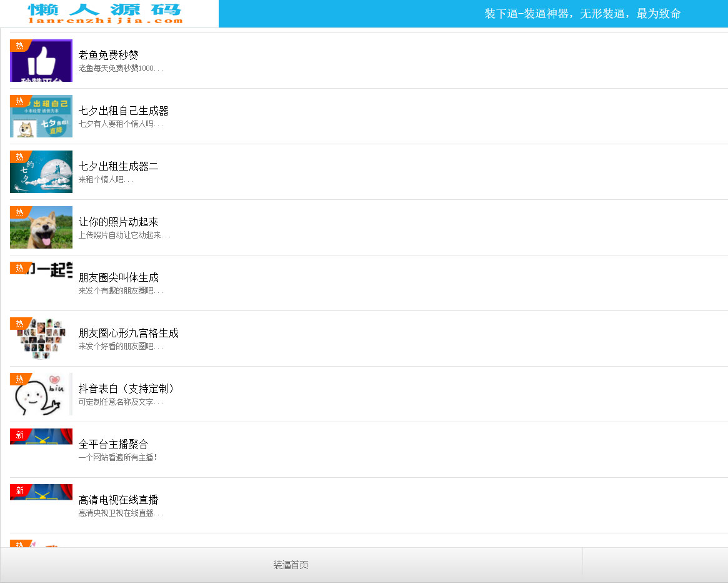The width and height of the screenshot is (728, 584).
Task: Click the 热 badge on 让你的照片动起来
Action: pyautogui.click(x=18, y=210)
